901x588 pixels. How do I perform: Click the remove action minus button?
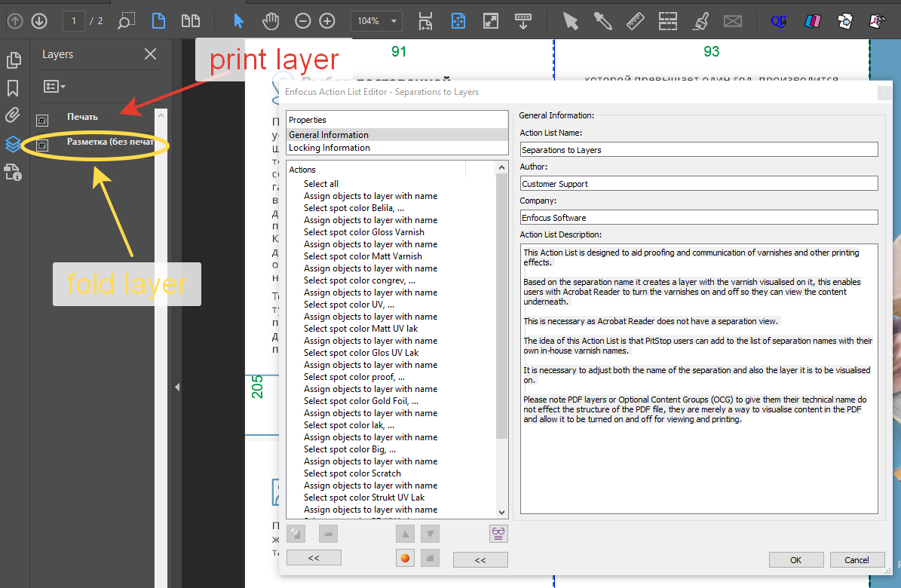point(328,534)
